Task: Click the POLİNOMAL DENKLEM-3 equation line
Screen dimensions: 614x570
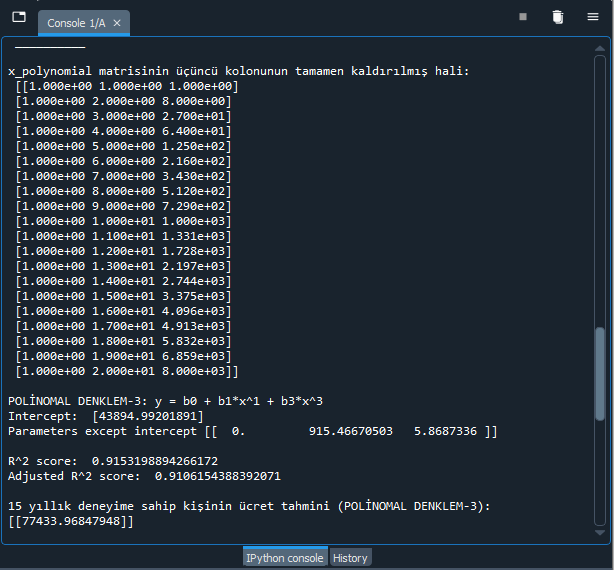Action: (165, 401)
